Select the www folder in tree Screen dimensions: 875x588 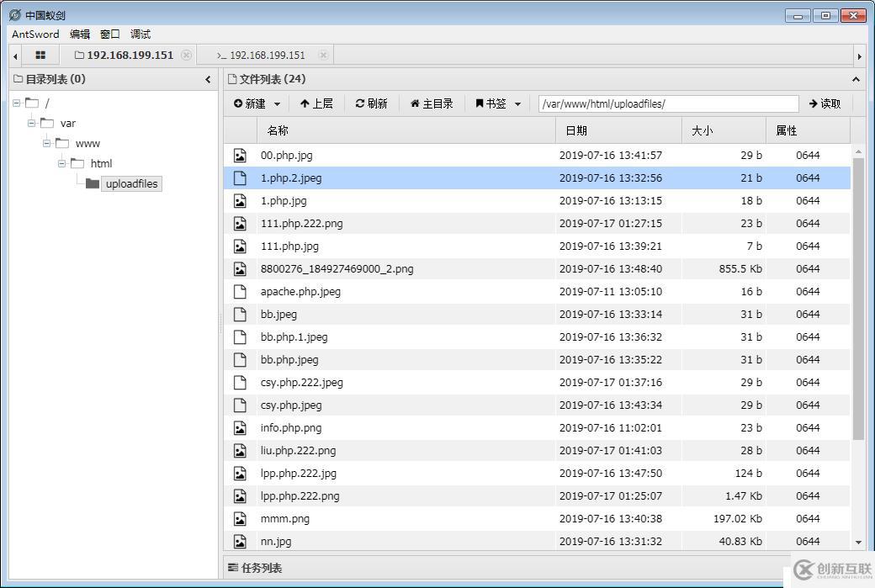pyautogui.click(x=87, y=143)
